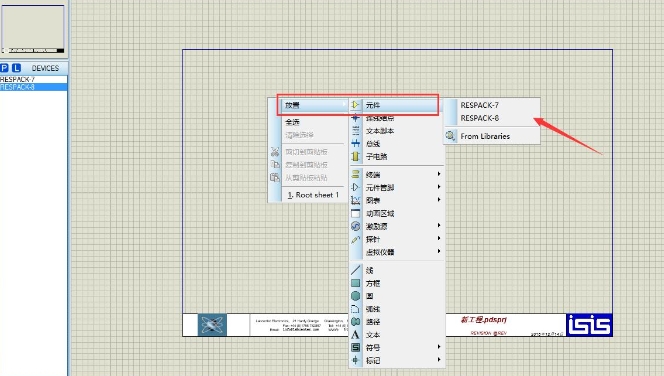The width and height of the screenshot is (664, 376).
Task: Select the junction dot icon in the menu
Action: click(355, 118)
